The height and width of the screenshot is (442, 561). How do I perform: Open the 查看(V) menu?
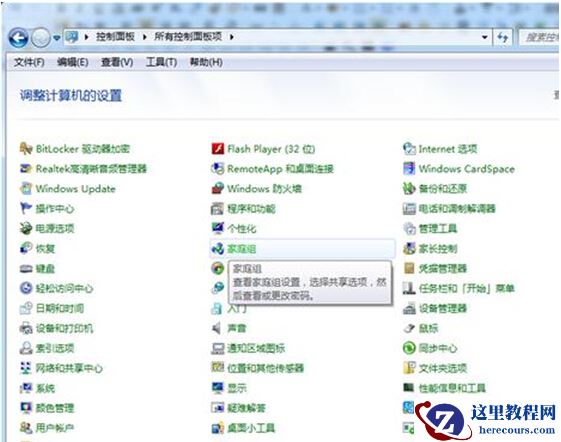(117, 62)
